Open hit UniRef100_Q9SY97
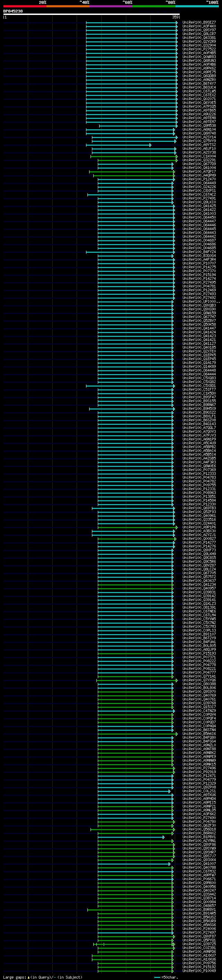Image resolution: width=222 pixels, height=980 pixels. point(199,30)
